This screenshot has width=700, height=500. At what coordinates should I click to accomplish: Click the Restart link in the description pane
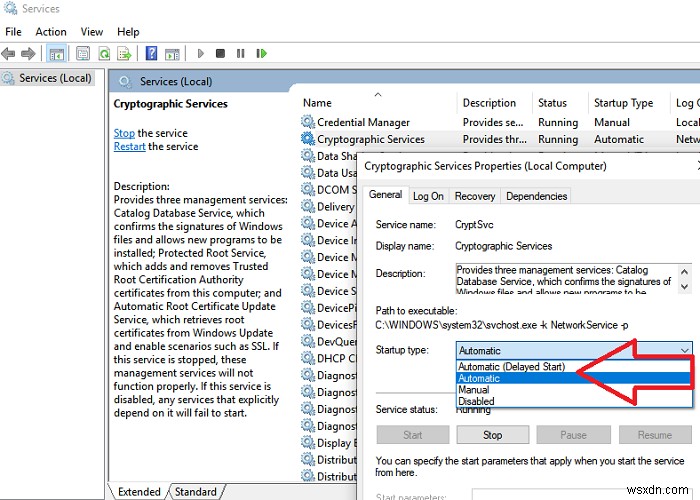click(x=129, y=146)
